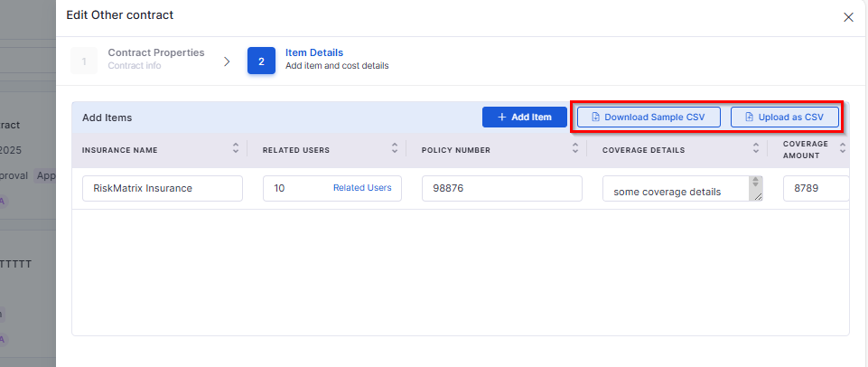Close the Edit Other contract dialog
This screenshot has width=868, height=367.
(848, 17)
